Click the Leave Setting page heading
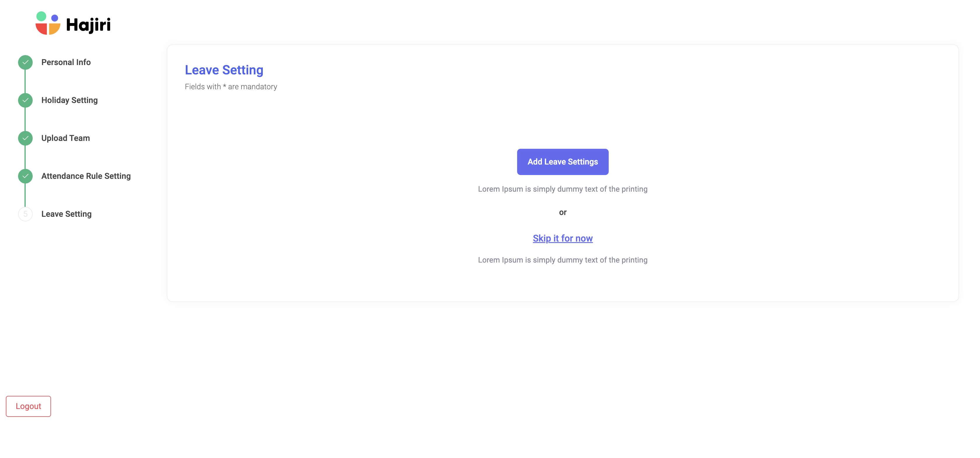Screen dimensions: 980x458 tap(224, 70)
